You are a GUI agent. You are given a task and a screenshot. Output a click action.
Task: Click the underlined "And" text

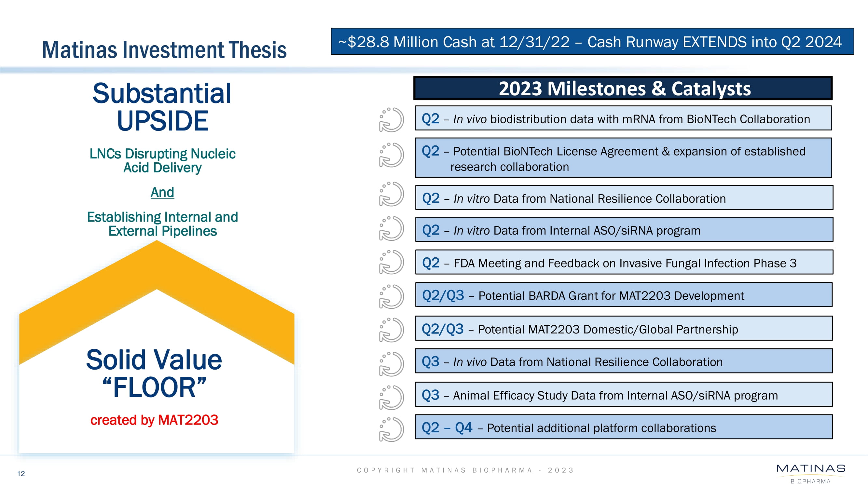(x=162, y=192)
